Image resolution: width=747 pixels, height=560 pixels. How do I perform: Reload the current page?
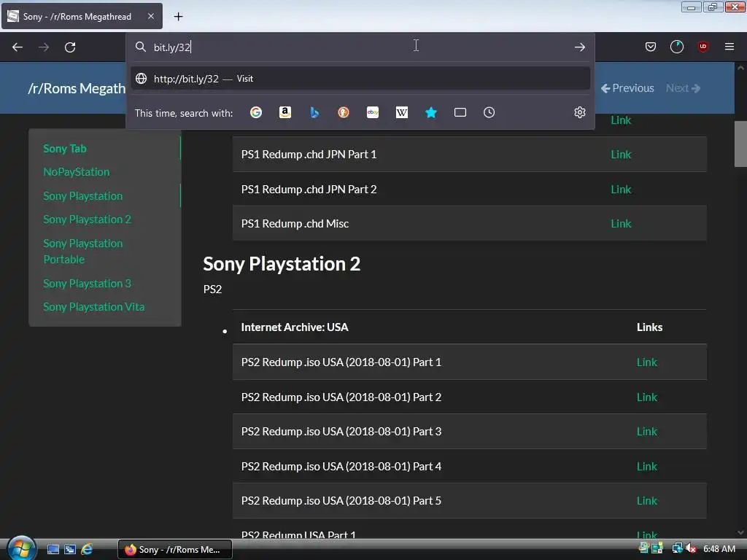(x=70, y=47)
